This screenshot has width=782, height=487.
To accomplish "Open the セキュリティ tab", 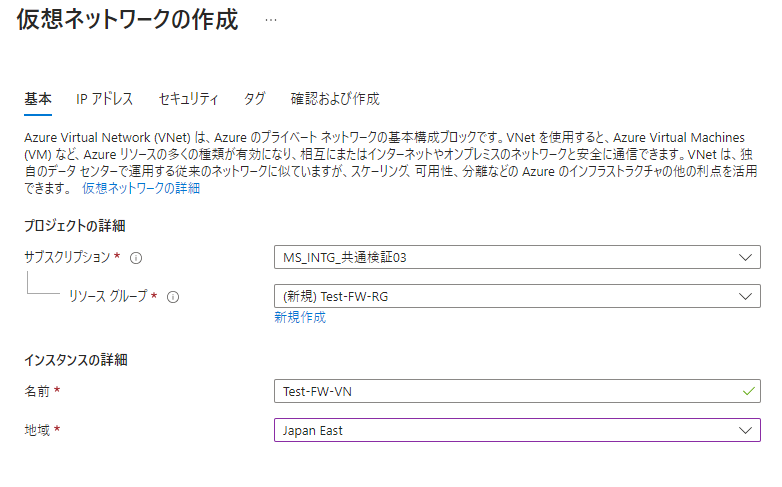I will [188, 99].
